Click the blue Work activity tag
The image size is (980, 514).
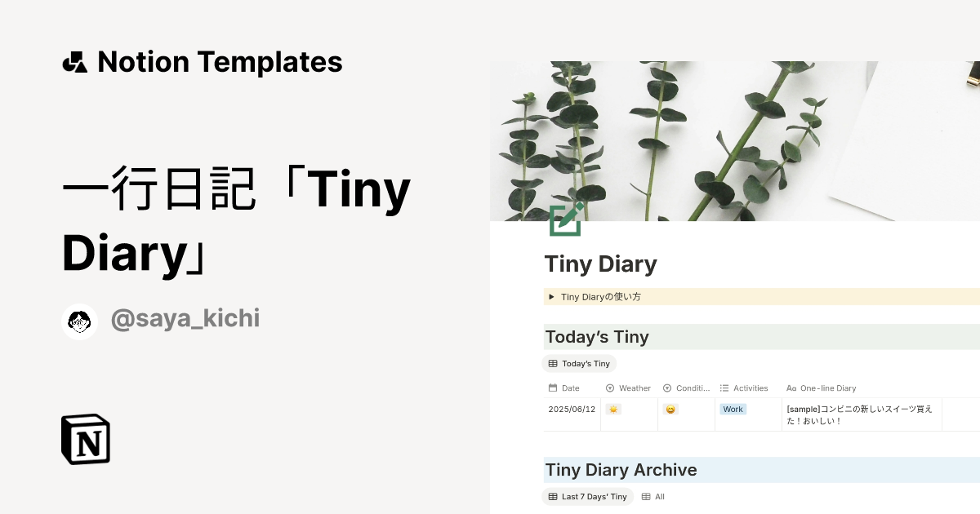733,410
